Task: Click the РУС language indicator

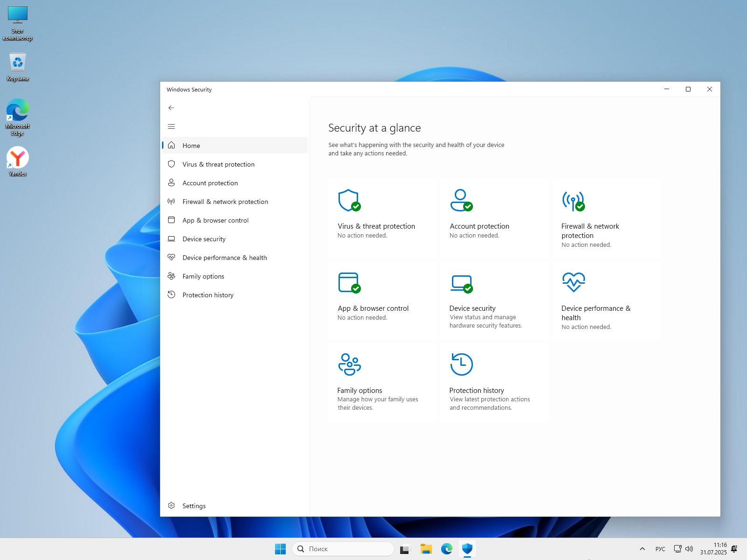Action: 660,549
